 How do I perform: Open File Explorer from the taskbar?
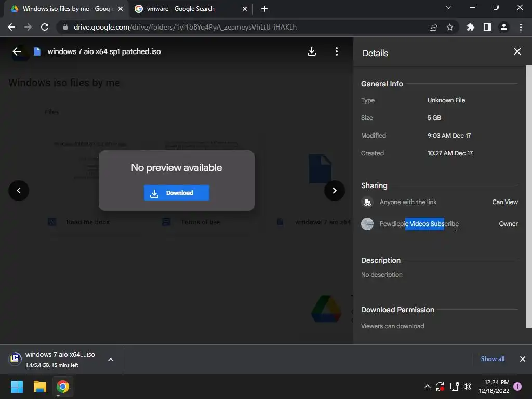39,387
